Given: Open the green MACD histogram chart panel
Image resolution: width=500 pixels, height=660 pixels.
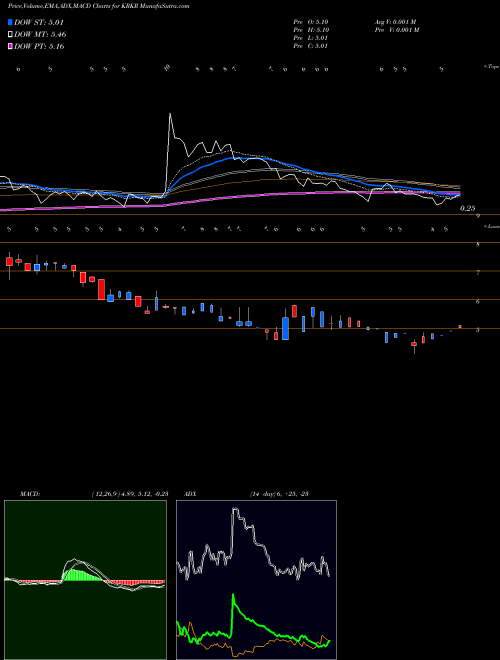Looking at the screenshot, I should pyautogui.click(x=85, y=580).
